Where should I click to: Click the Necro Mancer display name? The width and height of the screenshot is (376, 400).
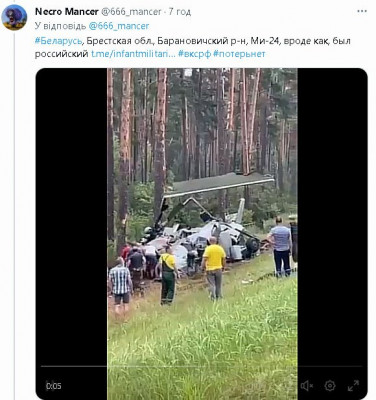coord(66,12)
